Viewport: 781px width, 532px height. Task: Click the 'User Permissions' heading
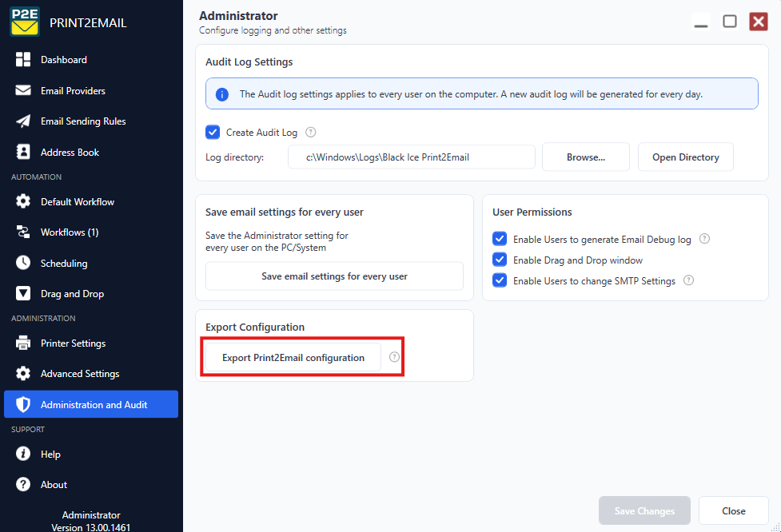click(532, 212)
